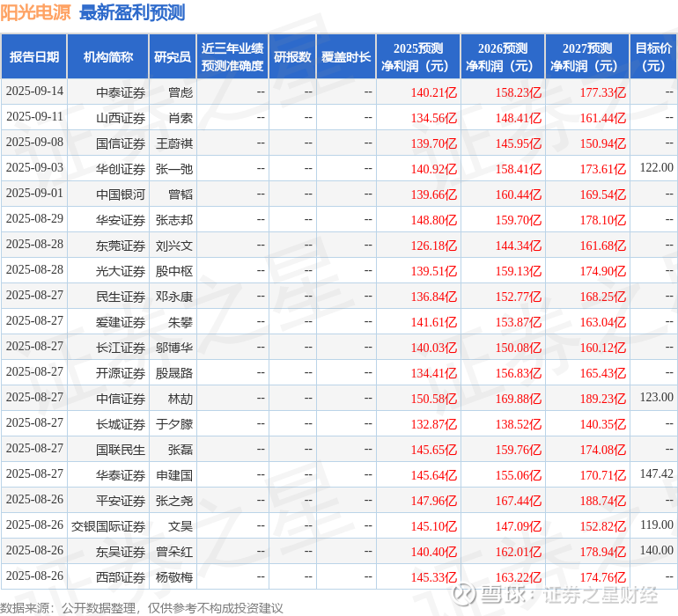Viewport: 678px width, 616px height.
Task: Click the 152.77亿 forecast value
Action: click(519, 297)
